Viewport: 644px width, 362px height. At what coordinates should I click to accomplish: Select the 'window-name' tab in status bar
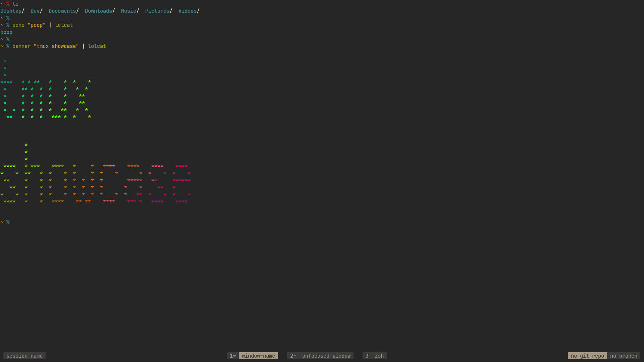[x=258, y=356]
